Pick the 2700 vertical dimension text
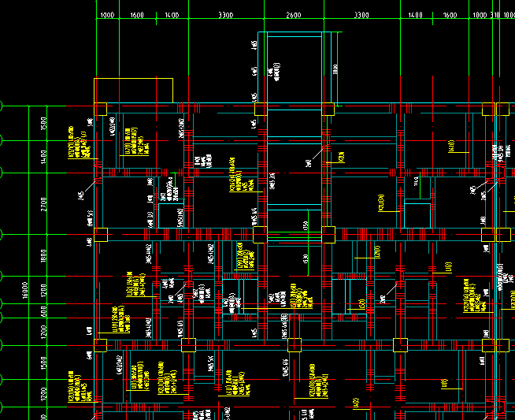The image size is (515, 420). (43, 204)
